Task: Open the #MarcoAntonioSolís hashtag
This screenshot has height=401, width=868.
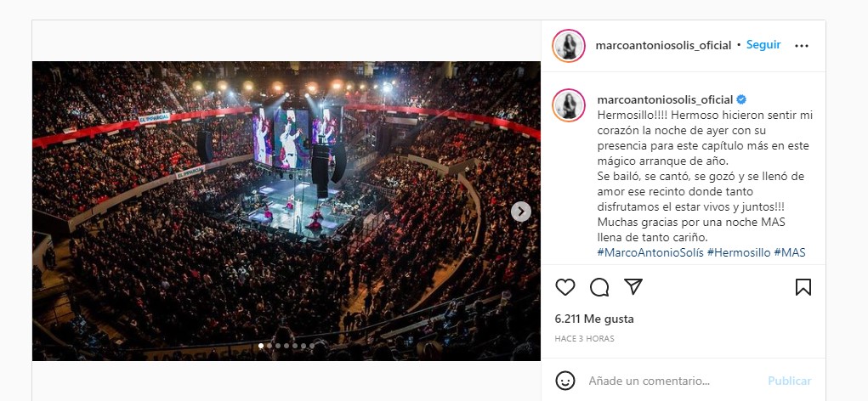Action: tap(650, 253)
